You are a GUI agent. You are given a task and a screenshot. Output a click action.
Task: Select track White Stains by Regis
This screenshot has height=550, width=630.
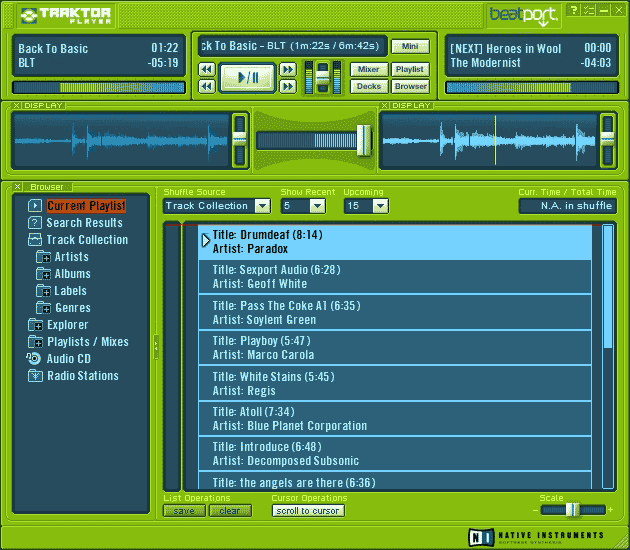pos(395,383)
